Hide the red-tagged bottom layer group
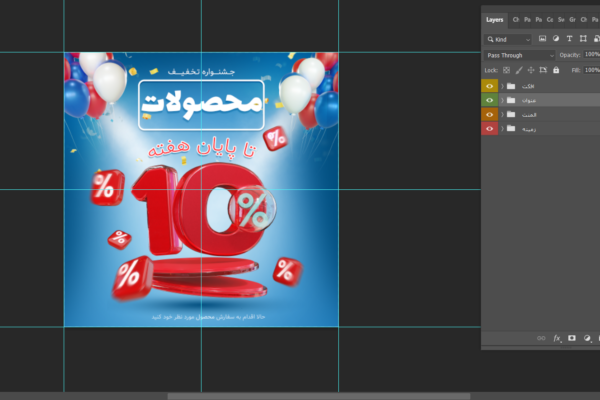 (490, 128)
